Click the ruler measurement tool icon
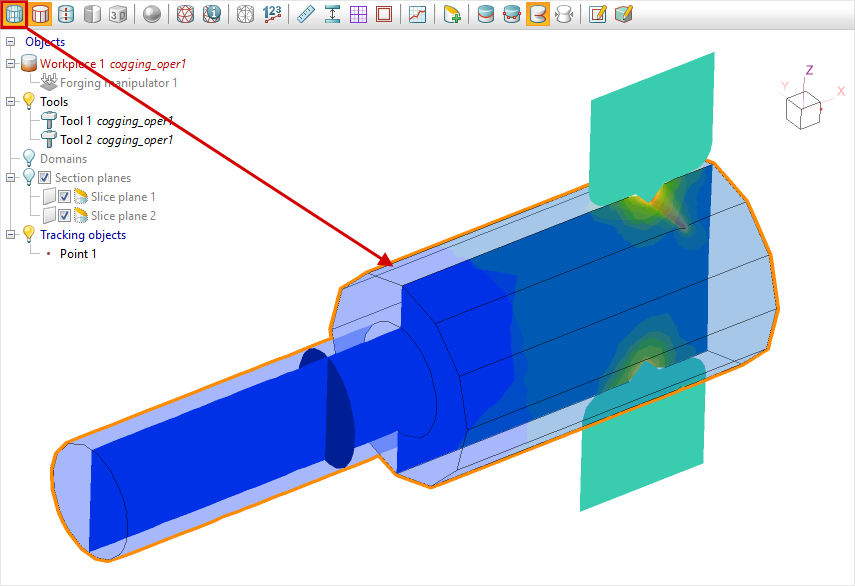 pyautogui.click(x=307, y=15)
